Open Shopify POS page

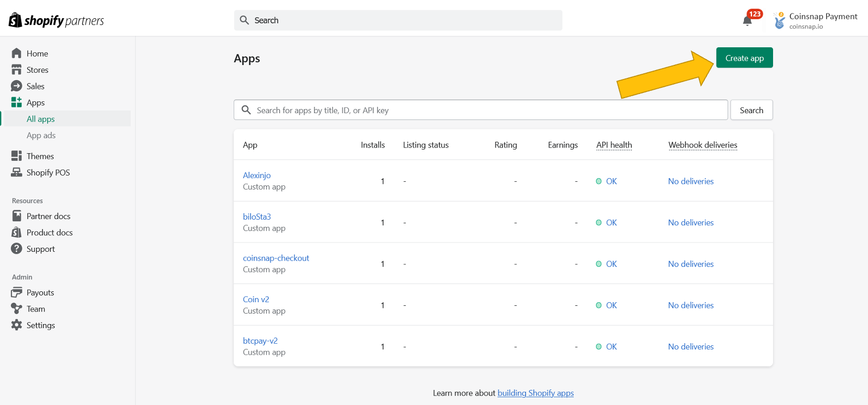pos(48,172)
